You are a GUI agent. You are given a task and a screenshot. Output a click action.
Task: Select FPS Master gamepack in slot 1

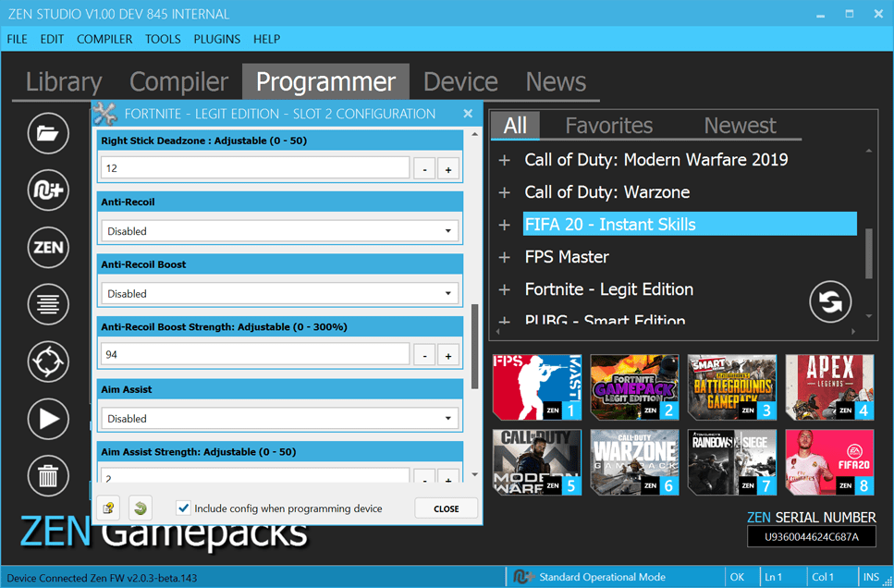(537, 387)
